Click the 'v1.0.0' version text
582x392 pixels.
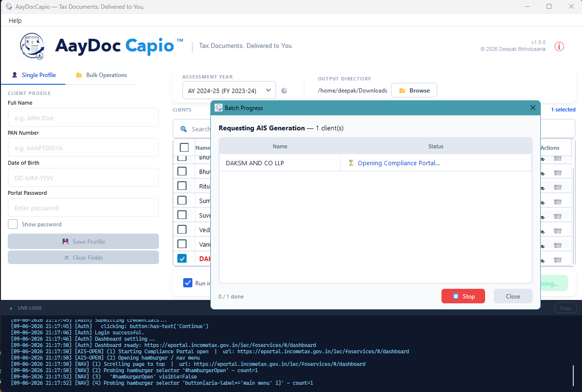538,42
